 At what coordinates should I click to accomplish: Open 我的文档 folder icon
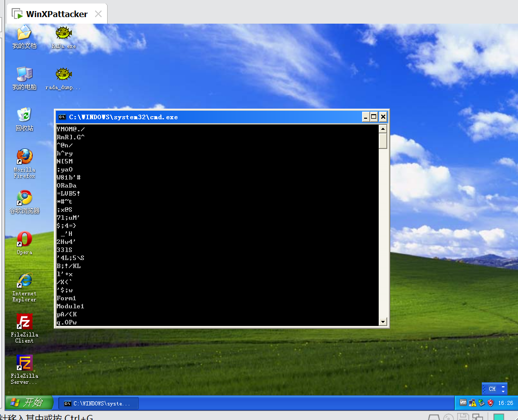tap(25, 37)
